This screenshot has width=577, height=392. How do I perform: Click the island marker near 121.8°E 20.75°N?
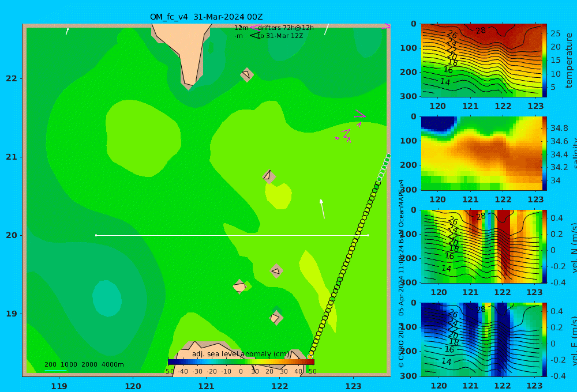[x=269, y=176]
